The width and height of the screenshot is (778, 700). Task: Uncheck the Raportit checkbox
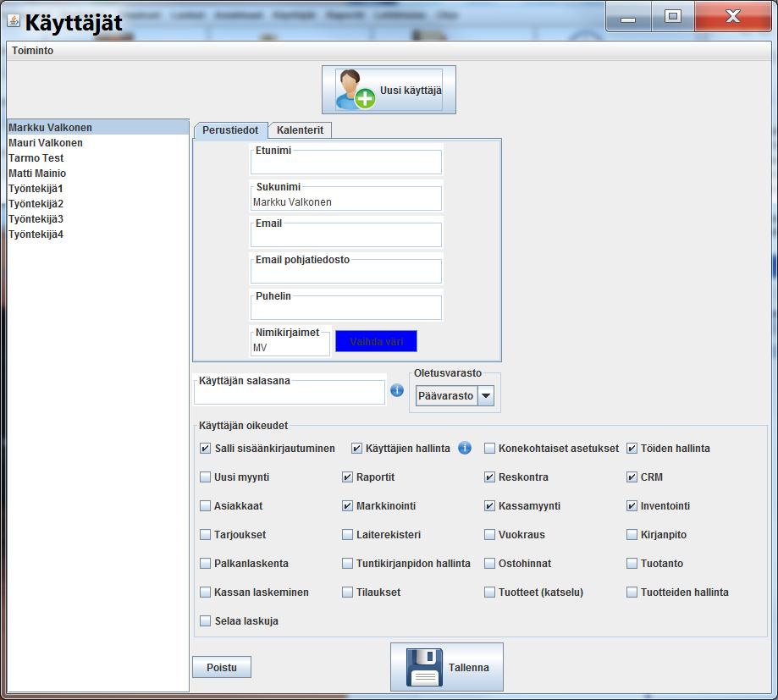tap(347, 477)
